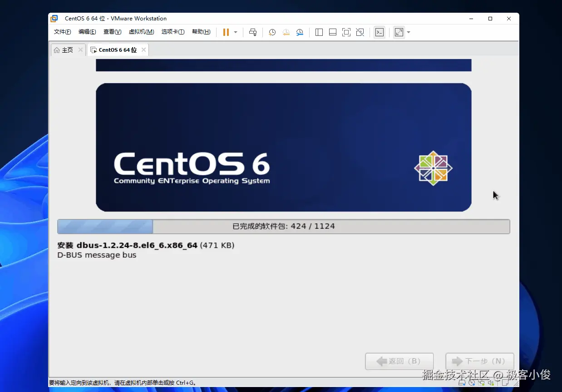Screen dimensions: 562x392
Task: Close the CentOS 6 64 位 tab
Action: pyautogui.click(x=143, y=50)
